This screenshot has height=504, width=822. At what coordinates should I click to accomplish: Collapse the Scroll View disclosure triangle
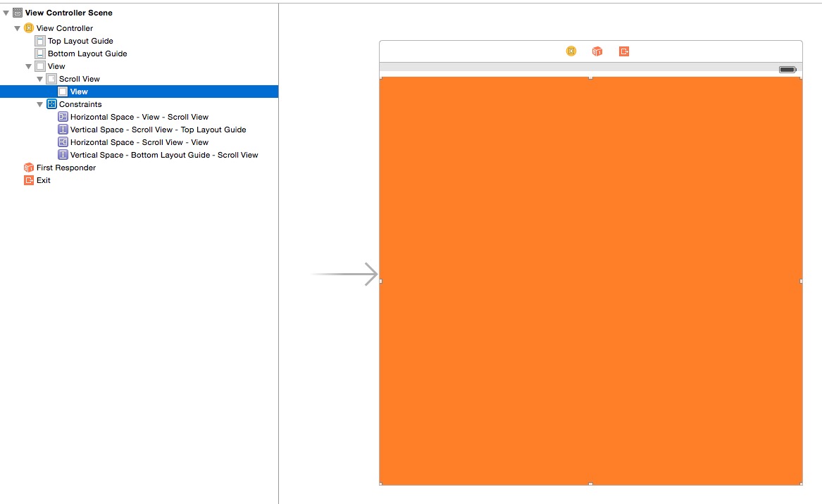click(40, 79)
